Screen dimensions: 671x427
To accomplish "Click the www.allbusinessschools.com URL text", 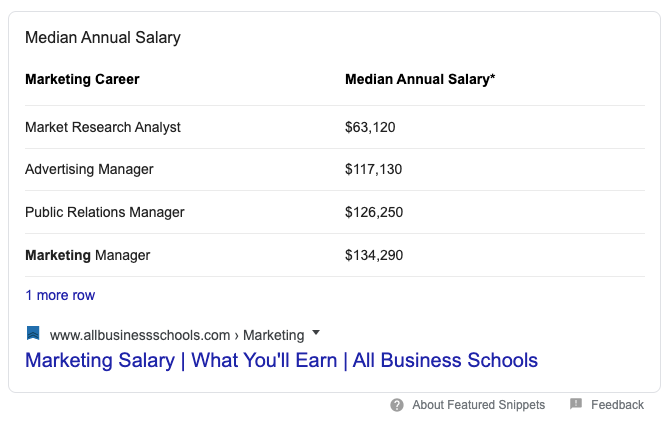I will [x=140, y=335].
